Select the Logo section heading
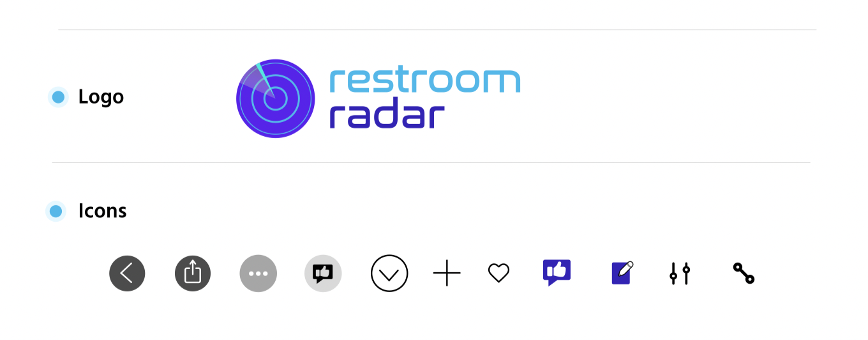Screen dimensions: 868x340 pyautogui.click(x=101, y=97)
